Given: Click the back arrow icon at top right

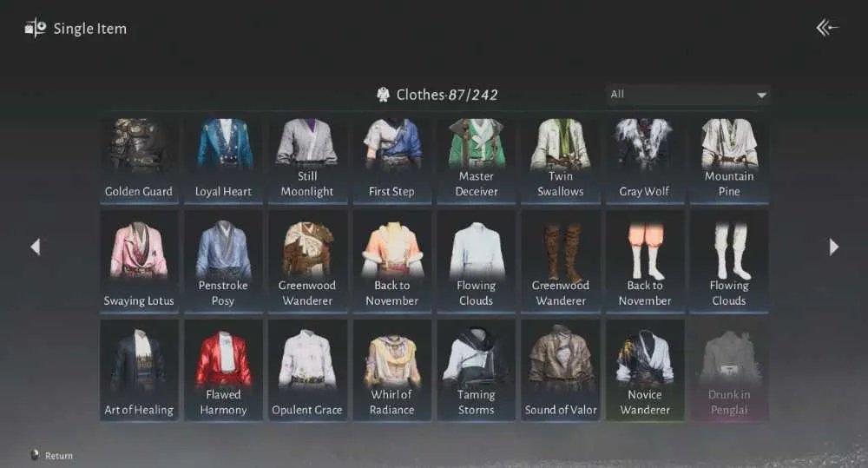Looking at the screenshot, I should click(x=827, y=28).
